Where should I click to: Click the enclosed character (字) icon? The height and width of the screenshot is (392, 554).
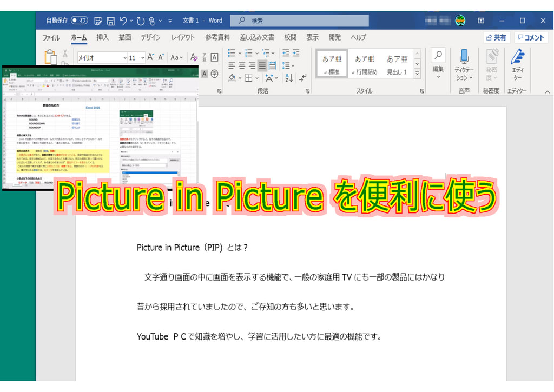click(214, 74)
